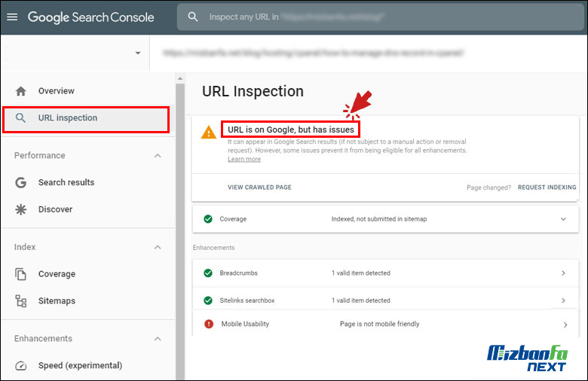Click the 'Page changed?' text
588x381 pixels.
(488, 187)
